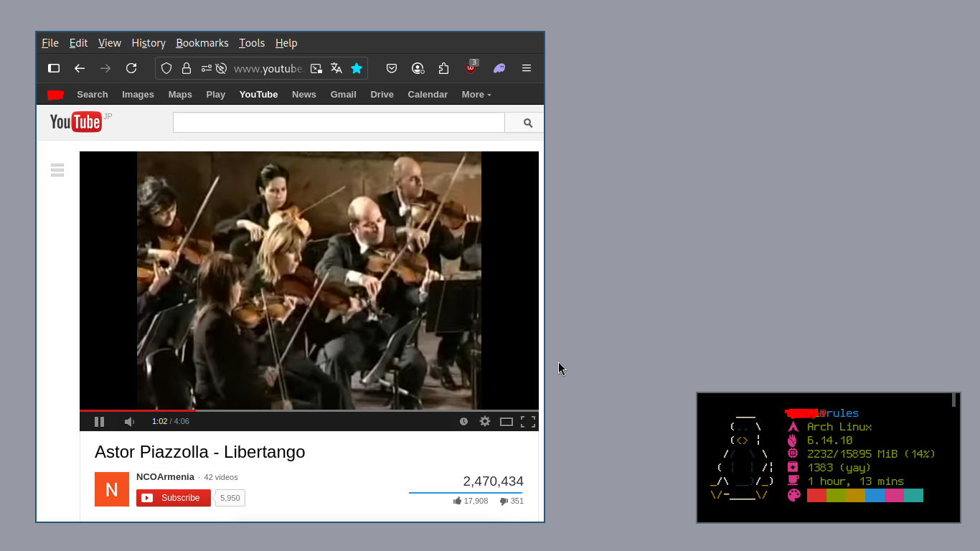Open the Tools menu

(252, 43)
